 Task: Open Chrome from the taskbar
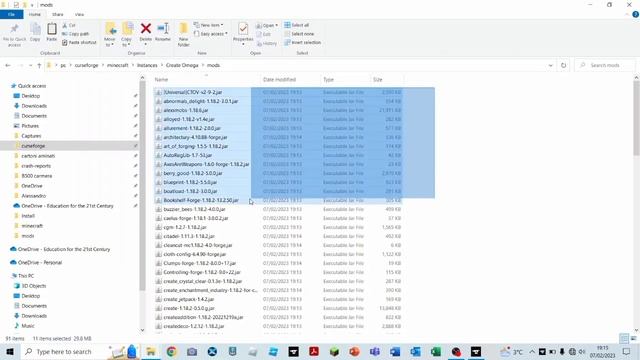[171, 351]
